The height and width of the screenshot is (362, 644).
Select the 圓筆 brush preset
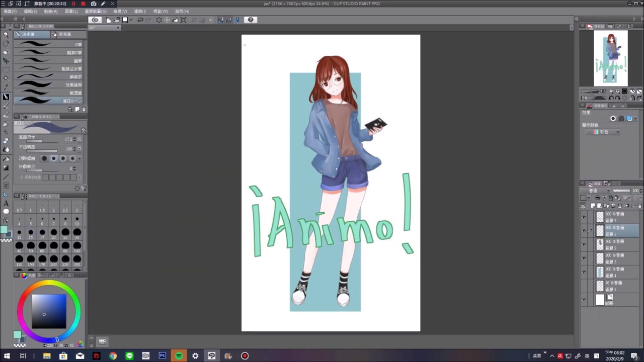[x=49, y=61]
